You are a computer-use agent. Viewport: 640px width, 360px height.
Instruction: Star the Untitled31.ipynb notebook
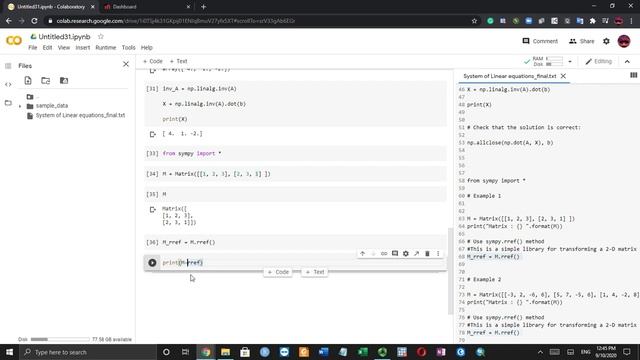(x=100, y=37)
